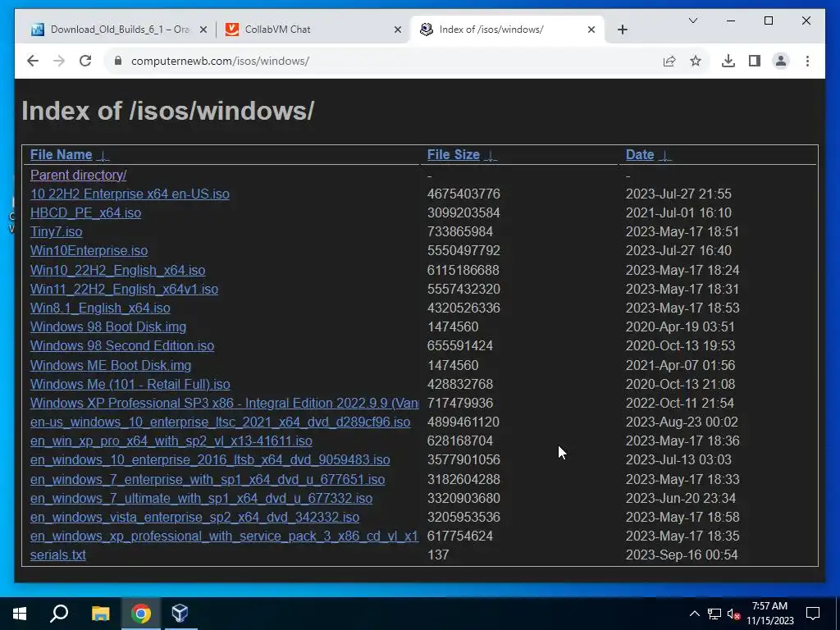Download en_windows_xp_professional_with_service_pack_3 iso
The width and height of the screenshot is (840, 630).
[225, 536]
